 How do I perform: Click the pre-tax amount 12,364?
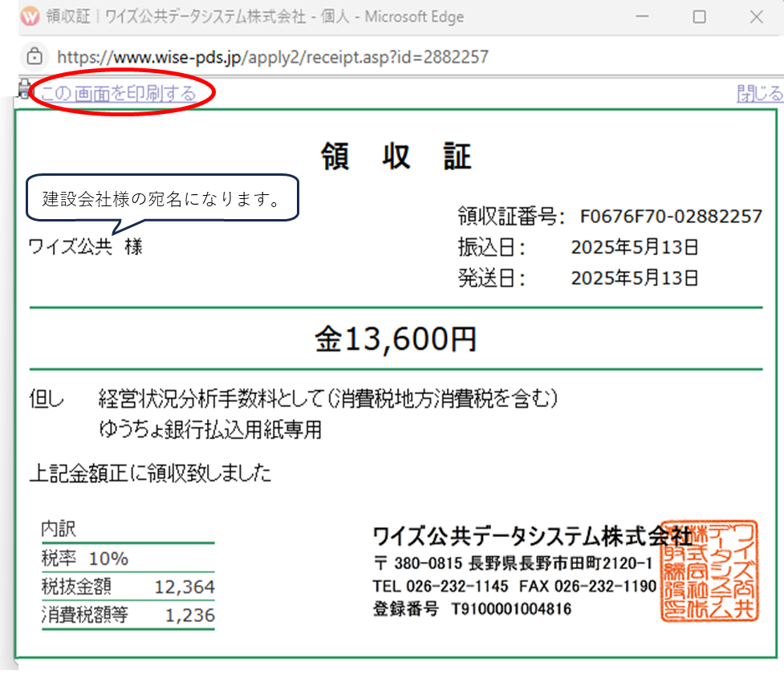pos(185,587)
